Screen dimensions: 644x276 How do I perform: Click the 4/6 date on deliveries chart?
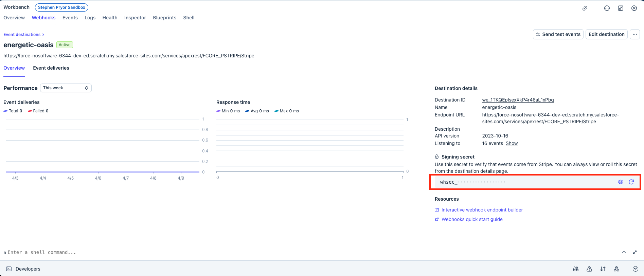click(x=98, y=178)
